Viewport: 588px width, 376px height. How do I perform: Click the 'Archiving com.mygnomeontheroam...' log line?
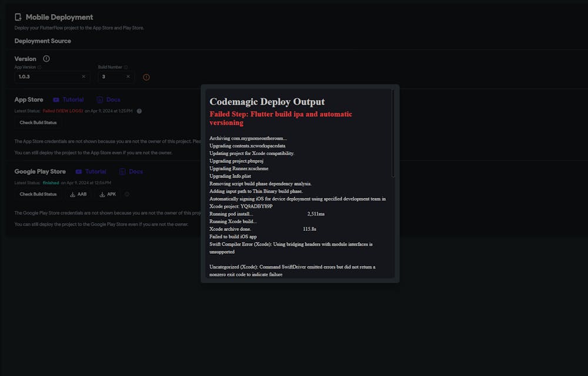point(248,138)
